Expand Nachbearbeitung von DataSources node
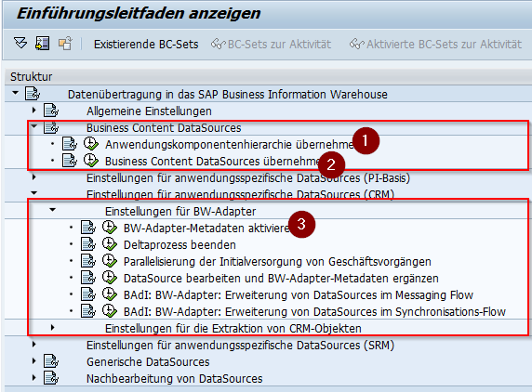Image resolution: width=532 pixels, height=392 pixels. point(33,377)
